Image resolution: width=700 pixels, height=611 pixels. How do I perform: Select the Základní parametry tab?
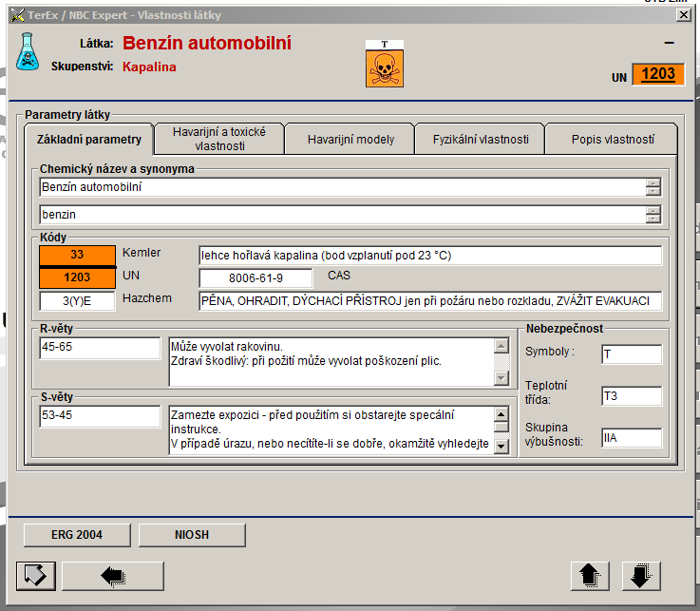89,140
